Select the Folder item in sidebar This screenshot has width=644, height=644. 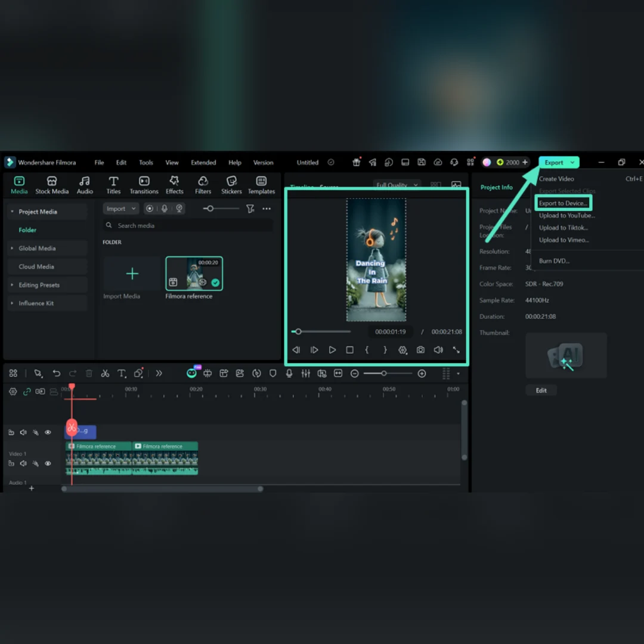coord(27,230)
